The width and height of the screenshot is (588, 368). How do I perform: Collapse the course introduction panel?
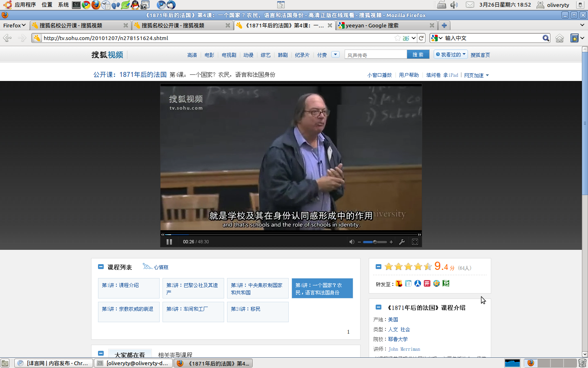pos(379,307)
